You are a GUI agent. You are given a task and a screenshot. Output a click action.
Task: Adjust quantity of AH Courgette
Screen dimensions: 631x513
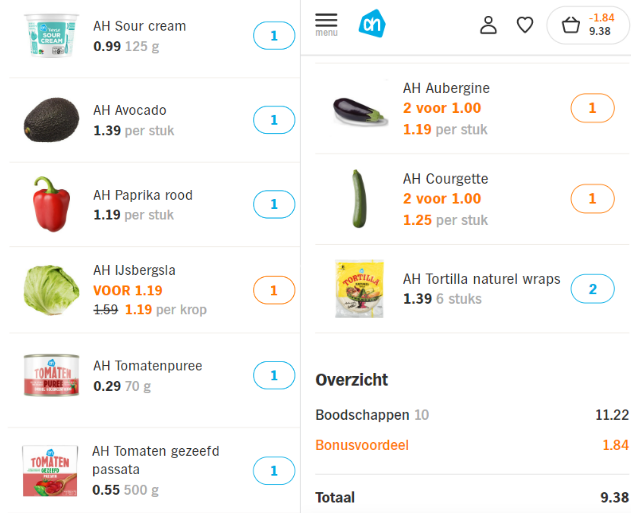coord(592,198)
